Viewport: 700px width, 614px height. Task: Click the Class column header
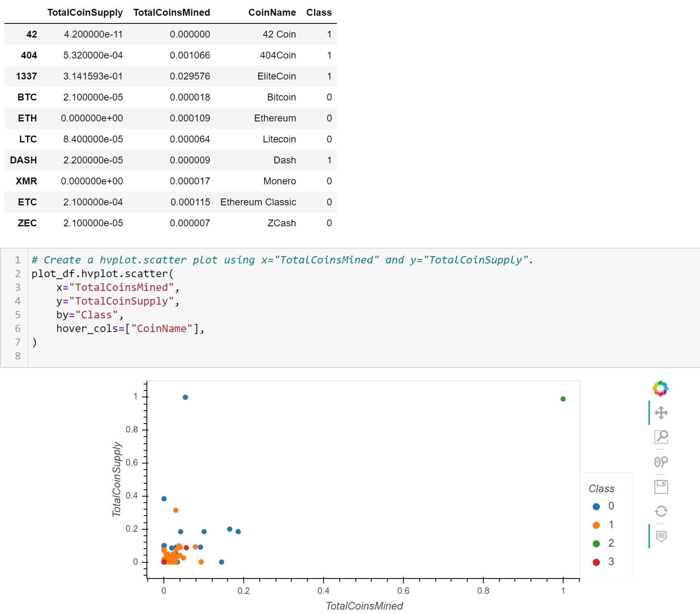pyautogui.click(x=319, y=13)
